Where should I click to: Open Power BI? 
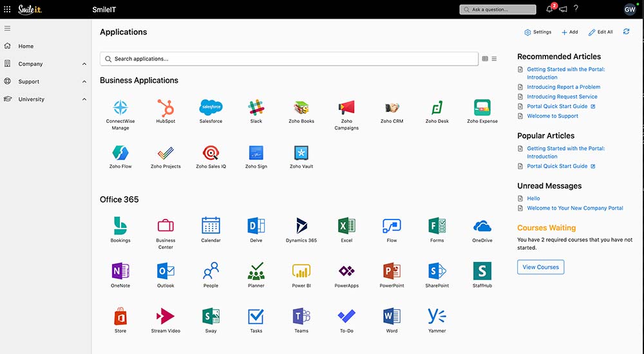click(301, 271)
